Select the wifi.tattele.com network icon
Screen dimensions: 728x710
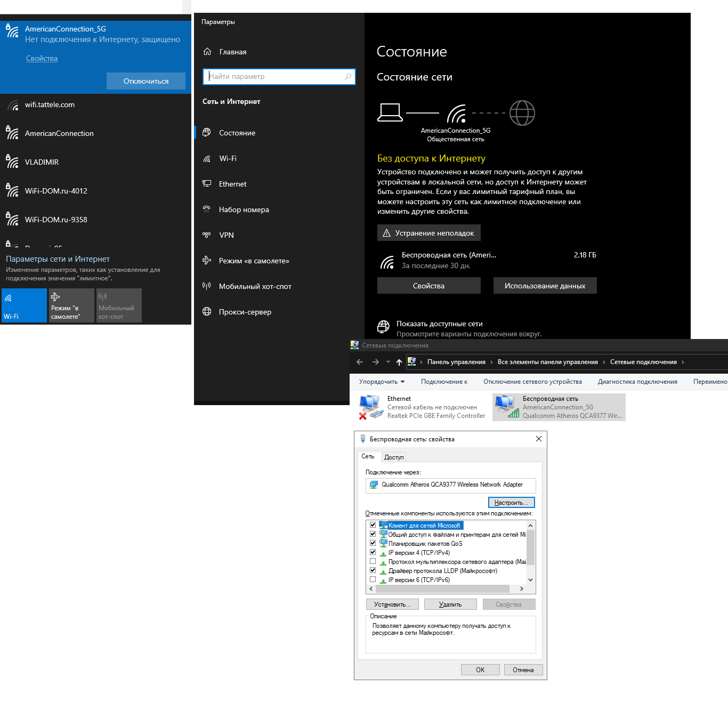(x=13, y=106)
